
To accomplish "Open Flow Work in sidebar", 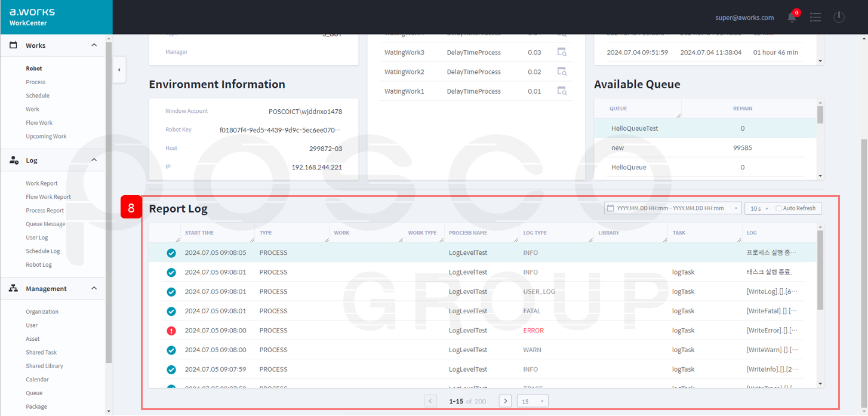I will 39,123.
